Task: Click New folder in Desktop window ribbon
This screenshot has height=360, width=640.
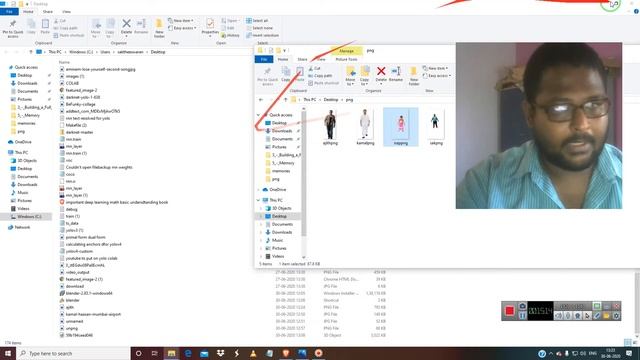Action: (x=159, y=28)
